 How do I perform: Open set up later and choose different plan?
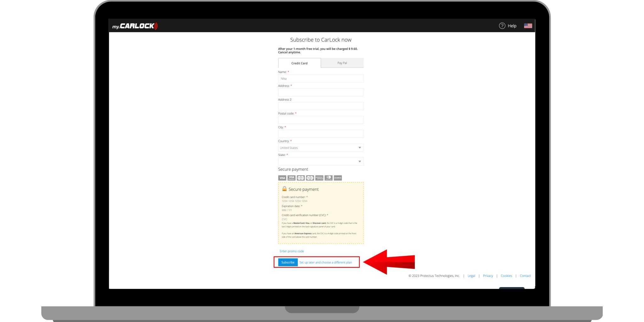[325, 262]
